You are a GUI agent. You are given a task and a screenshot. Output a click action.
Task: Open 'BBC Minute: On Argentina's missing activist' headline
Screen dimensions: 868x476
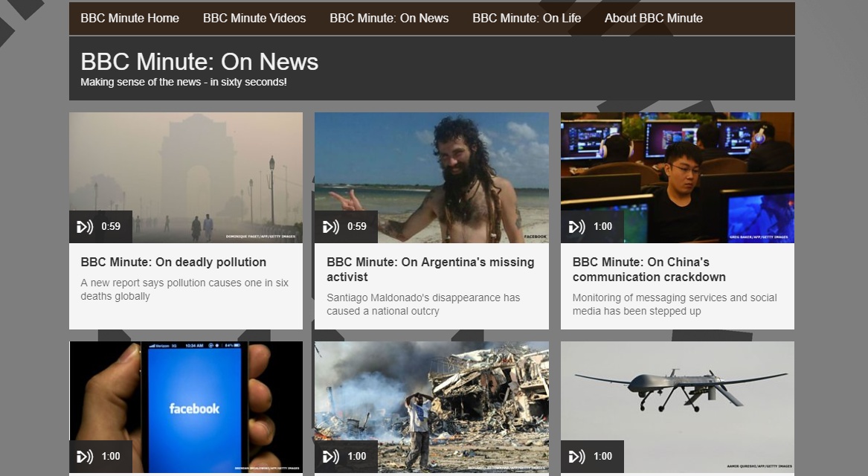click(x=430, y=269)
